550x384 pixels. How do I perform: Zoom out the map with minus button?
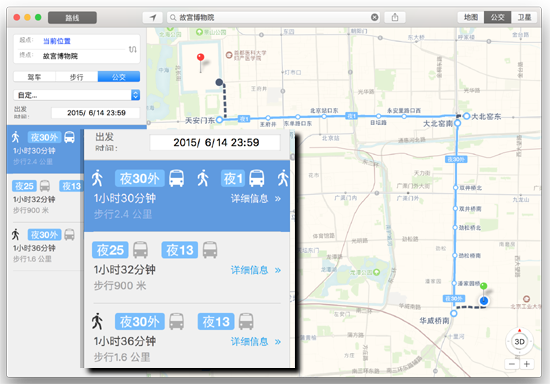tap(512, 364)
